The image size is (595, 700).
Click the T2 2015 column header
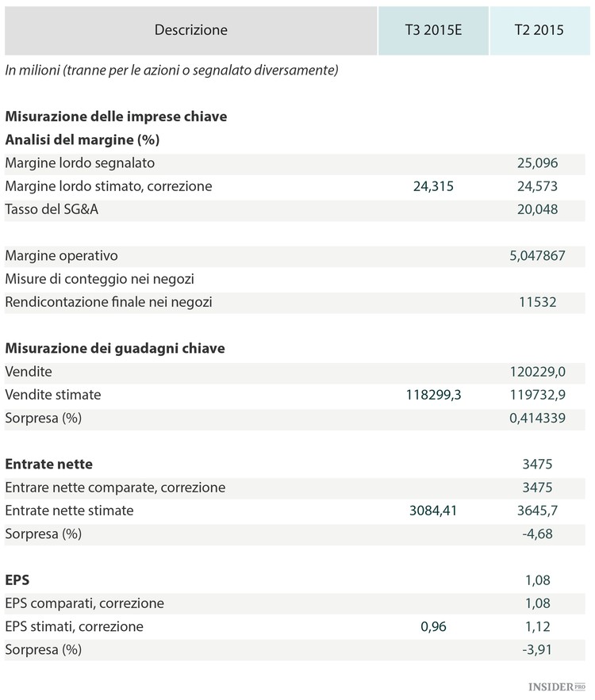point(539,30)
